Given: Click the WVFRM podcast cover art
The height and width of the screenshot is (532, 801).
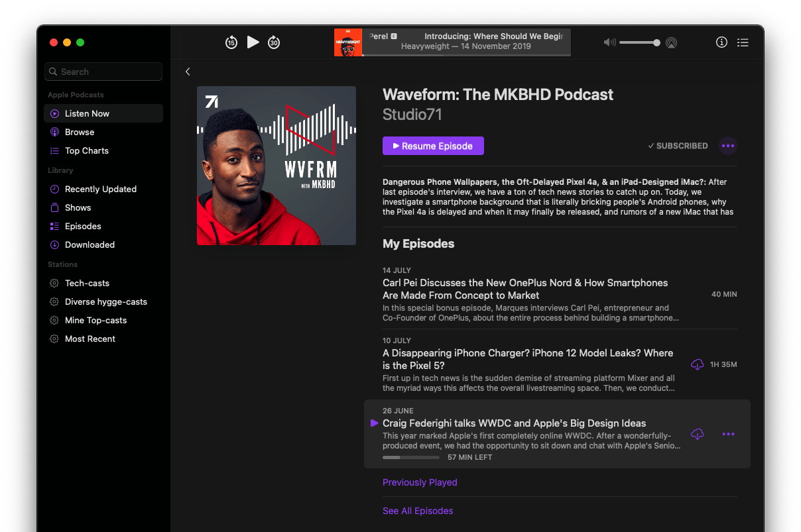Looking at the screenshot, I should click(277, 166).
